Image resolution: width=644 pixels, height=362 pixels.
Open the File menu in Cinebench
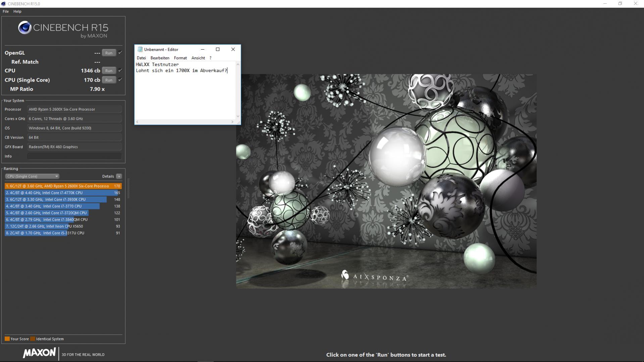coord(6,11)
